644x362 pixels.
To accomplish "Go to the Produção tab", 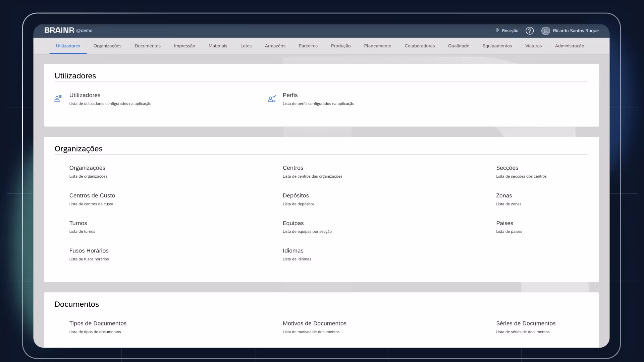I will (x=340, y=46).
